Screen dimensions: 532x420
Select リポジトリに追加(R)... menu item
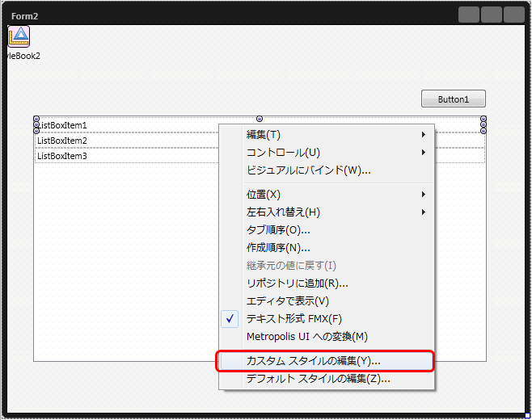coord(327,283)
